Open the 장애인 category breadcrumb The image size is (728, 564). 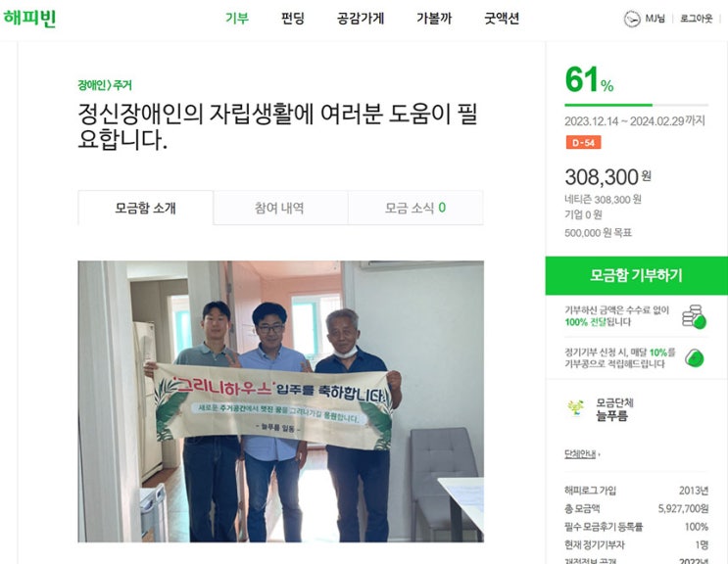(x=92, y=85)
